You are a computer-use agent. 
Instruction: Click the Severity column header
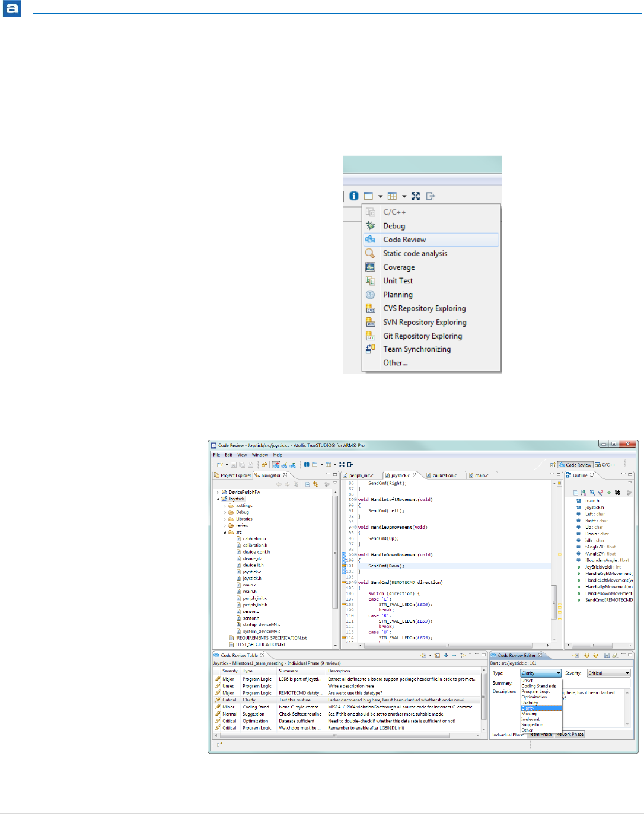230,671
